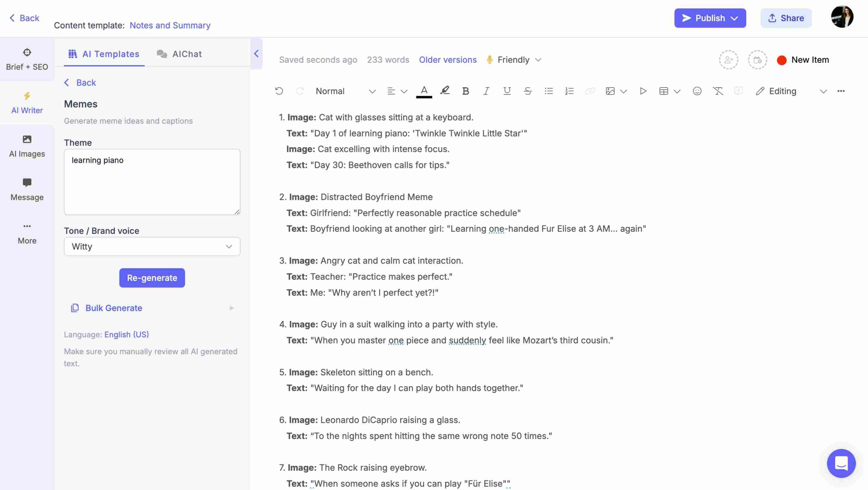
Task: Open the Tone Brand voice dropdown
Action: click(152, 246)
